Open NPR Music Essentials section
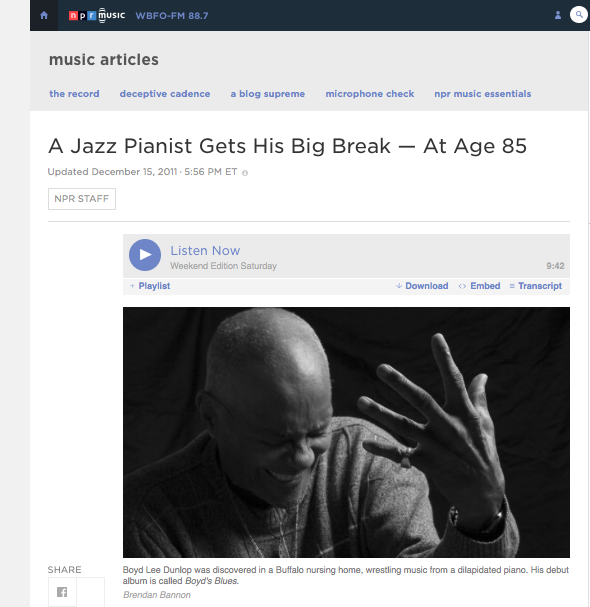This screenshot has width=590, height=607. coord(483,94)
